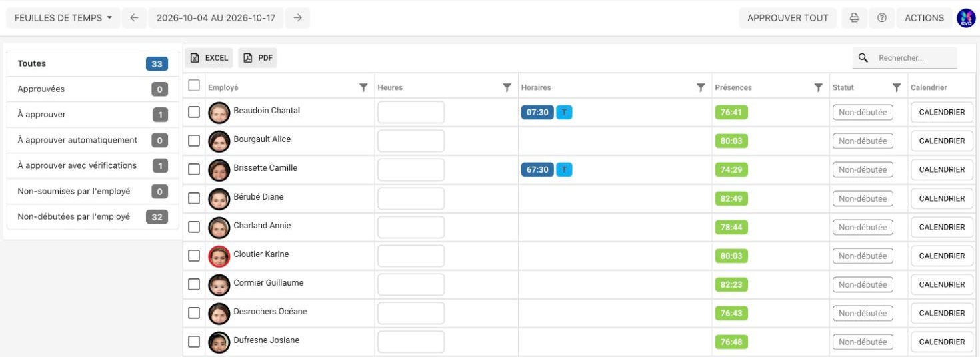The height and width of the screenshot is (357, 980).
Task: Click blue T badge for Brissette Camille
Action: [564, 169]
